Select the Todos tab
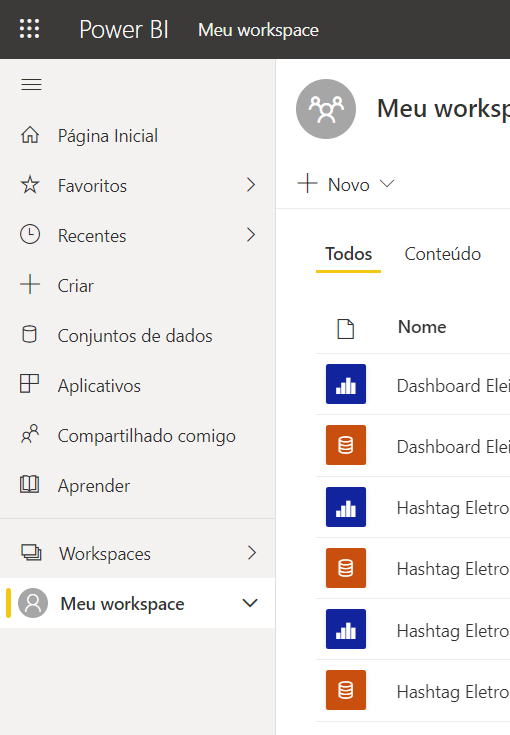Screen dimensions: 510x735 [x=348, y=254]
